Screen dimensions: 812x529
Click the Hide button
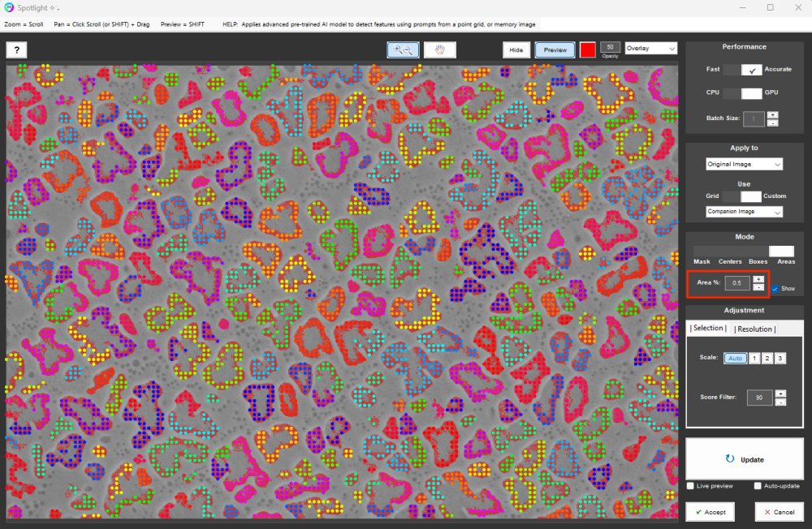(x=516, y=49)
